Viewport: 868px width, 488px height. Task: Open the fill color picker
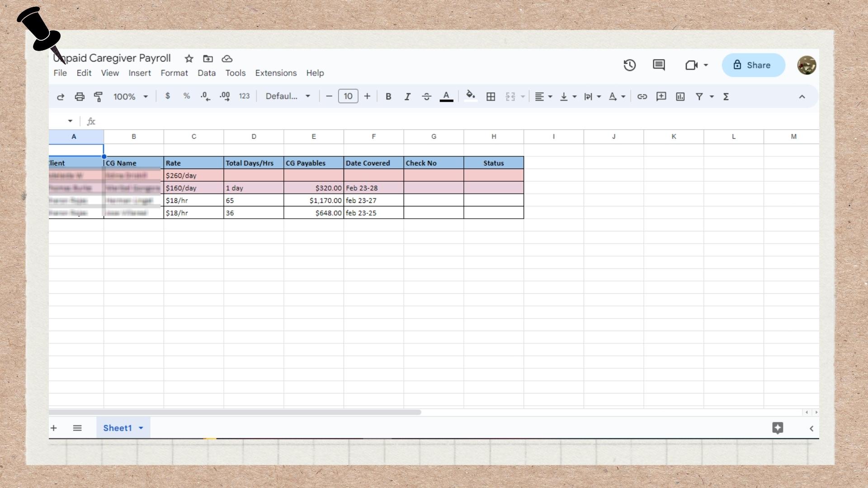471,96
